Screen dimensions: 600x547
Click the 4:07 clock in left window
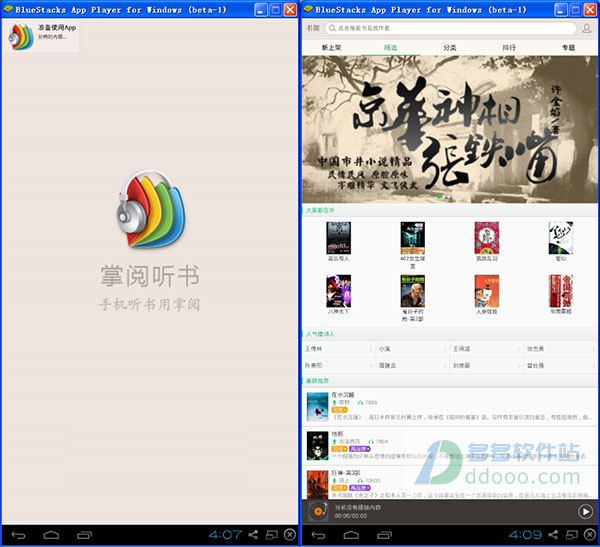point(225,535)
